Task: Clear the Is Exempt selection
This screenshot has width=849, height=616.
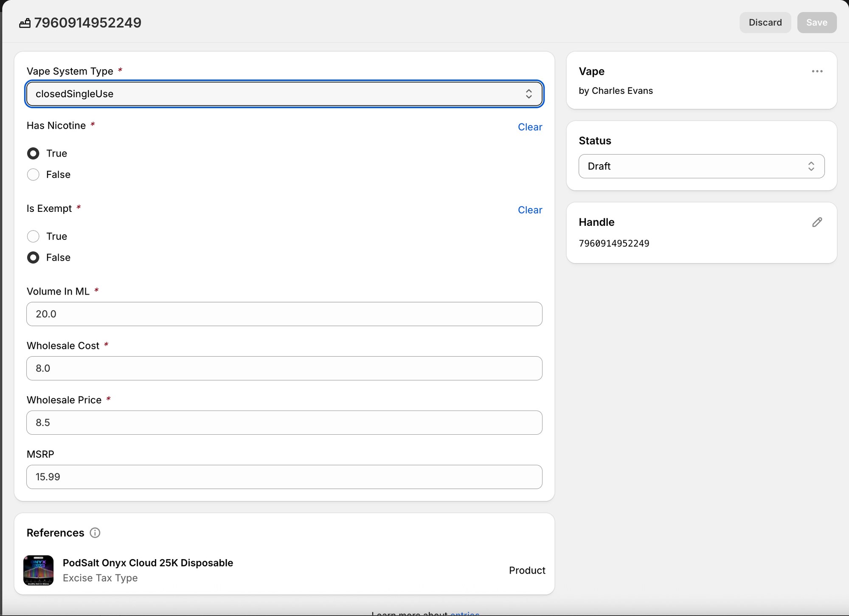Action: (x=530, y=210)
